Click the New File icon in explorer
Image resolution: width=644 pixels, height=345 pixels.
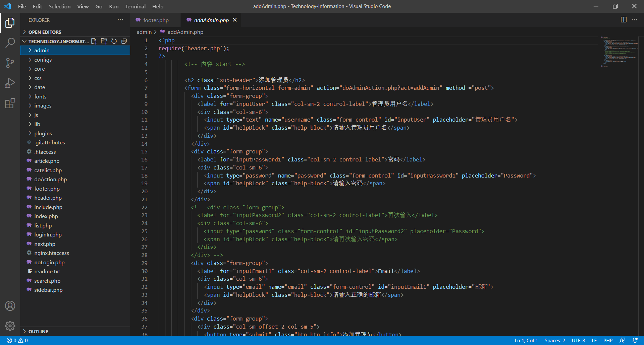point(94,41)
